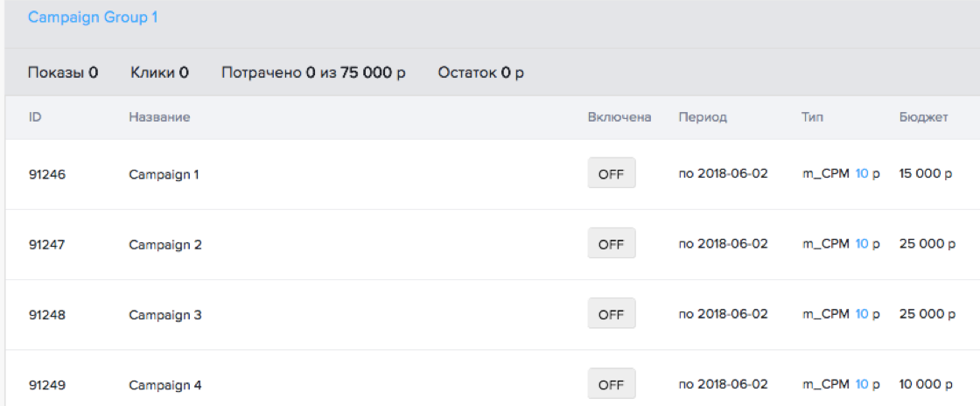980x406 pixels.
Task: Click the Campaign 3 name
Action: click(x=165, y=315)
